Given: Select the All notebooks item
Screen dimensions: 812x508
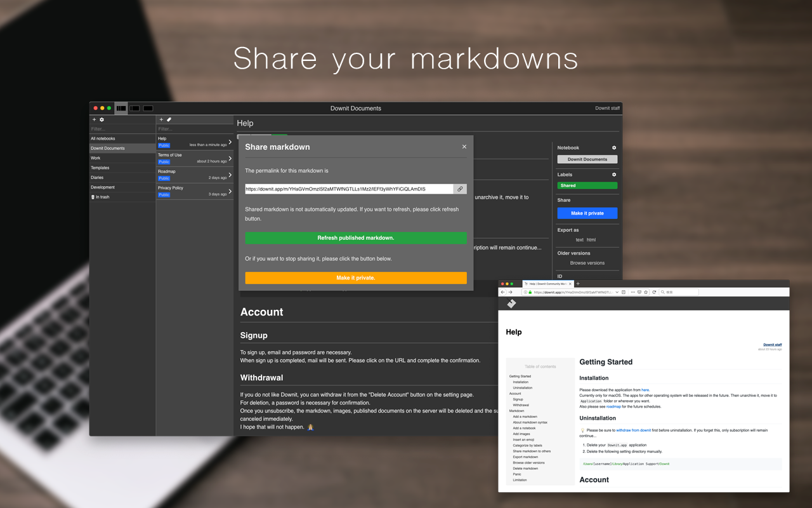Looking at the screenshot, I should pos(122,138).
